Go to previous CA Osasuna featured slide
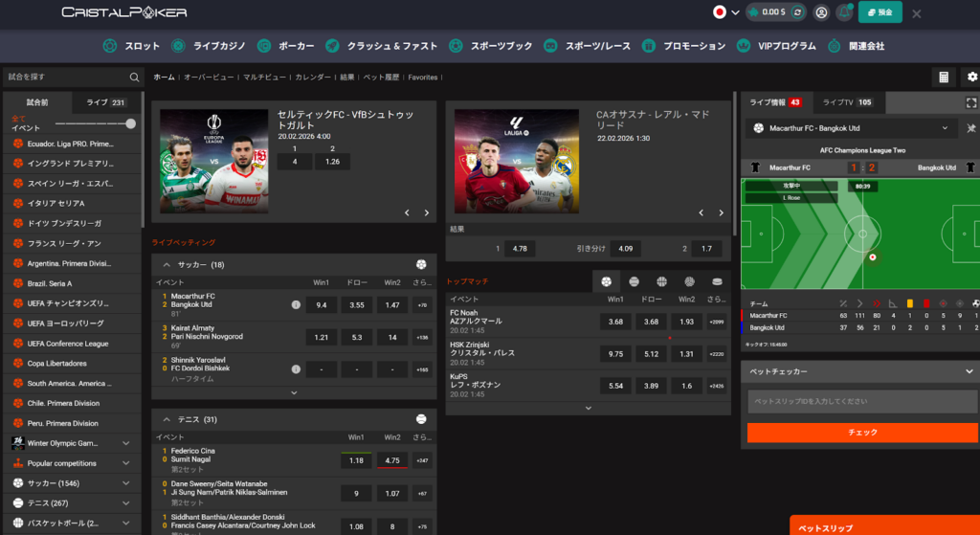The image size is (980, 535). click(701, 213)
